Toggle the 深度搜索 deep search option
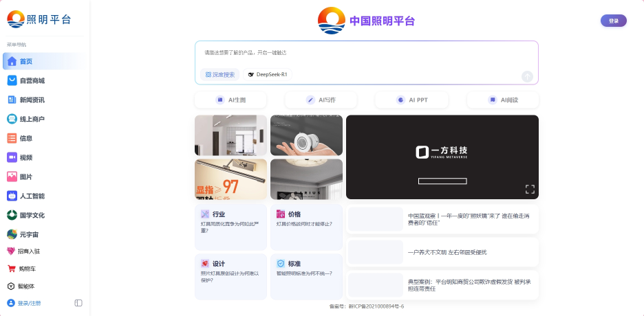Screen dimensions: 644x316 pos(218,74)
